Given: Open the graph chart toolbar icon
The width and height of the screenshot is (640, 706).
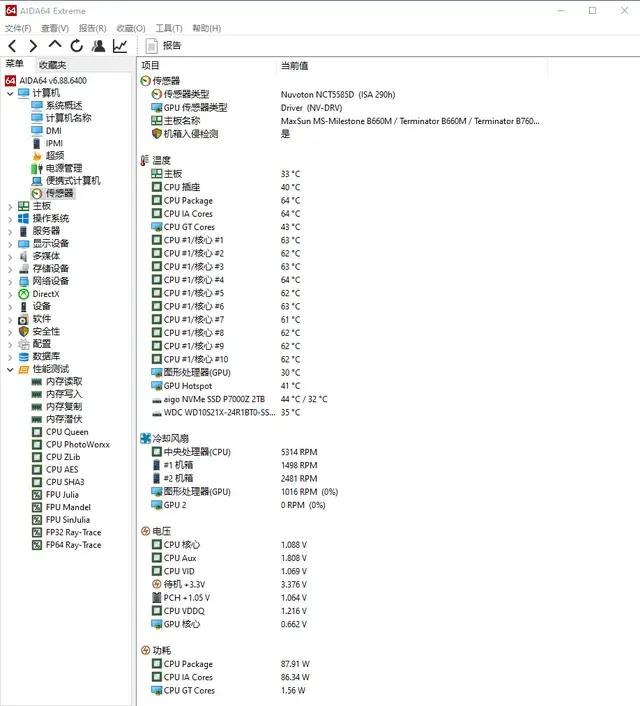Looking at the screenshot, I should click(120, 46).
